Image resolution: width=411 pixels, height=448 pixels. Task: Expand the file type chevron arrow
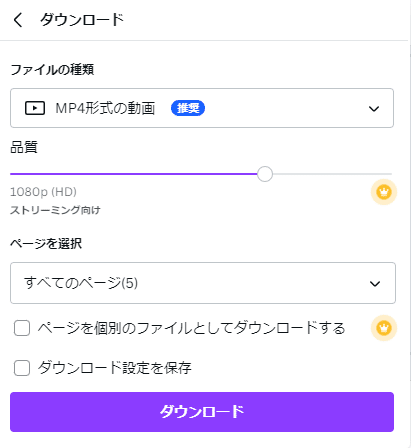pyautogui.click(x=374, y=109)
